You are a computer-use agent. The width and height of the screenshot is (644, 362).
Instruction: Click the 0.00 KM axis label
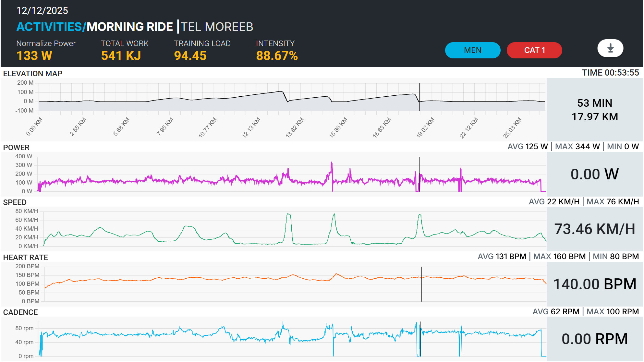click(x=34, y=127)
